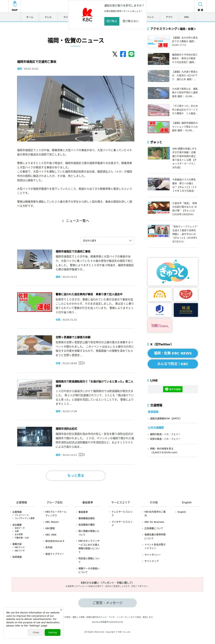Open the グッド!モーニング program icon
Screen dimensions: 215x644
[x=160, y=294]
